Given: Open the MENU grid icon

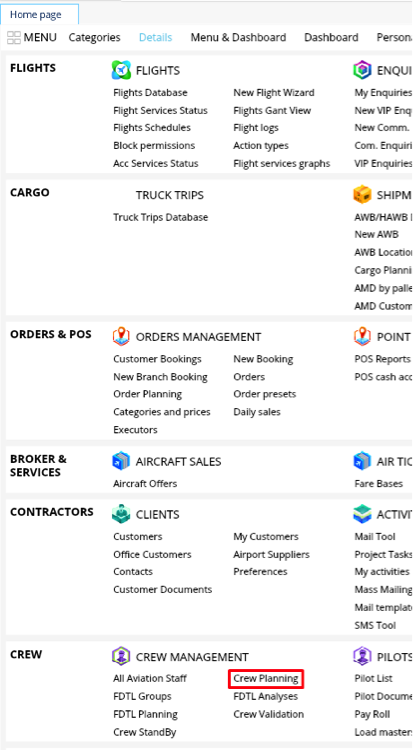Looking at the screenshot, I should (14, 37).
